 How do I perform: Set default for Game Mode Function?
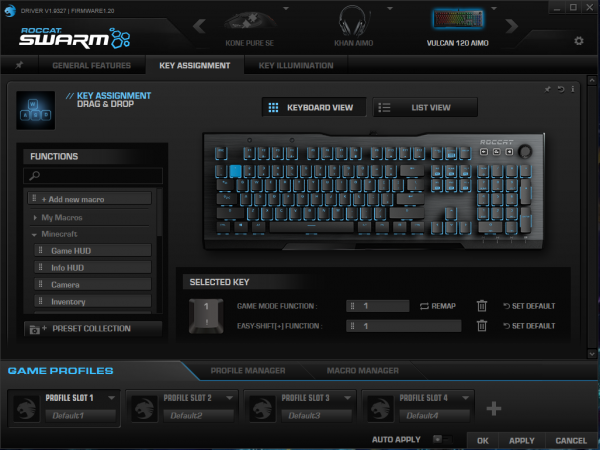pos(529,306)
